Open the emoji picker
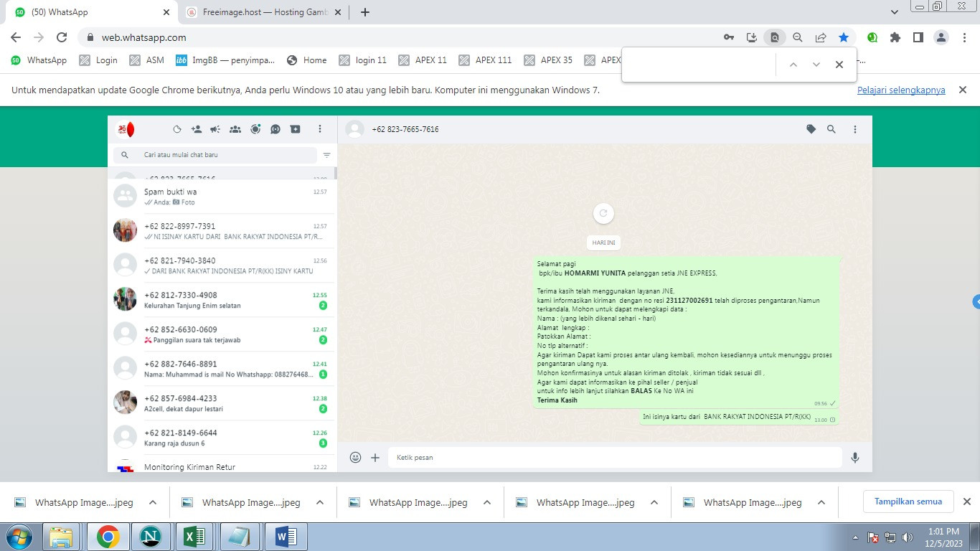Image resolution: width=980 pixels, height=551 pixels. point(355,457)
